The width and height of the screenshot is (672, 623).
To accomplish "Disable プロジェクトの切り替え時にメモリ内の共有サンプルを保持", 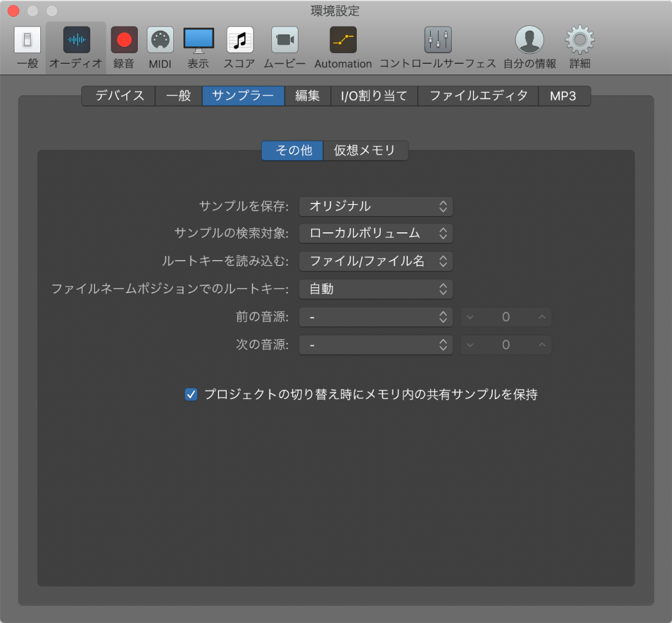I will [191, 395].
